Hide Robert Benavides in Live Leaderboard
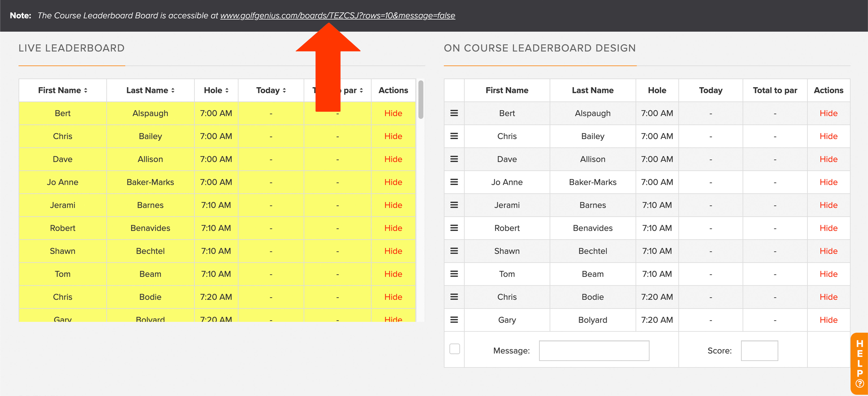868x396 pixels. point(393,228)
